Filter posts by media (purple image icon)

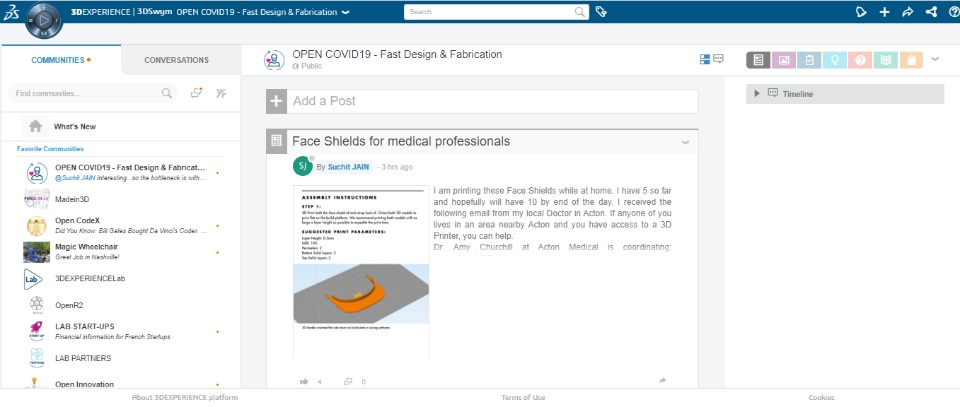click(784, 60)
